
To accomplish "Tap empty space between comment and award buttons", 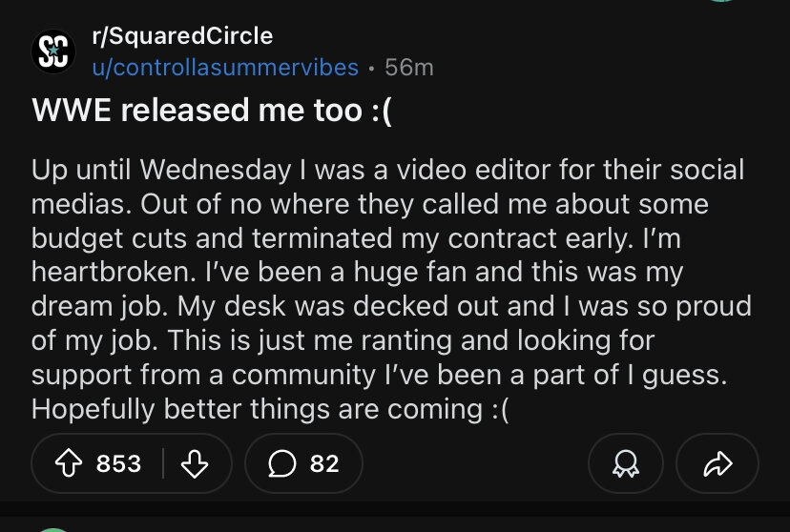I will [475, 464].
